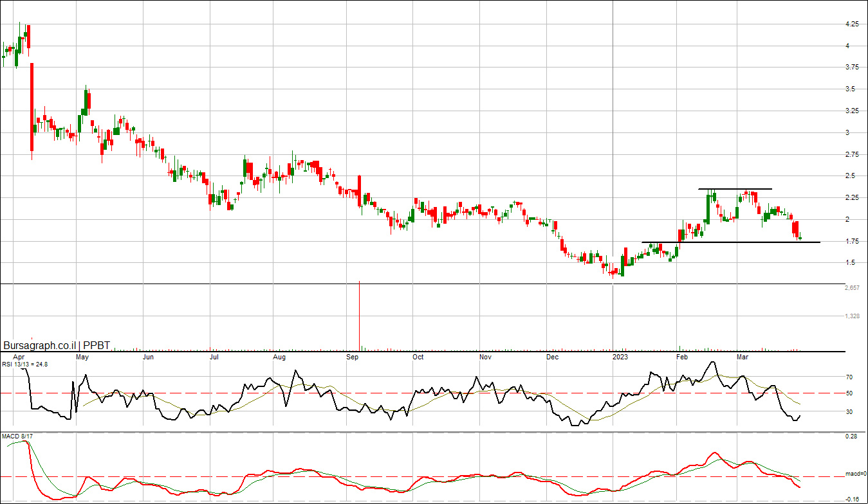Click the 0.28 MACD scale label
Image resolution: width=868 pixels, height=504 pixels.
851,437
